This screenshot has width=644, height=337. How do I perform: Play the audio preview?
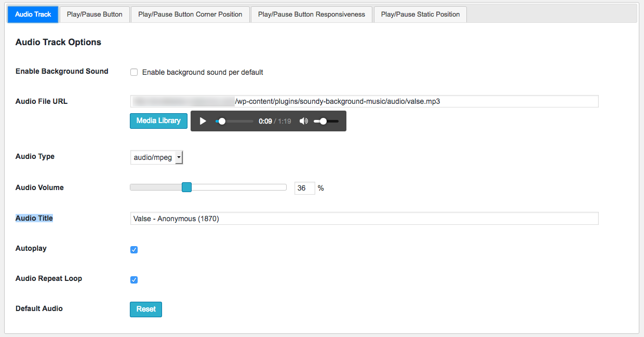pyautogui.click(x=203, y=121)
